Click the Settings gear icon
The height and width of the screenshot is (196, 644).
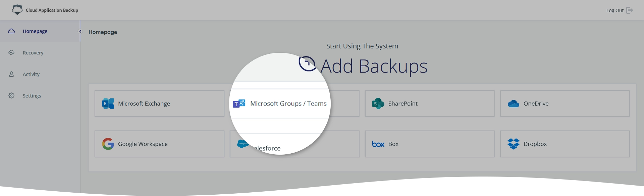(x=11, y=95)
